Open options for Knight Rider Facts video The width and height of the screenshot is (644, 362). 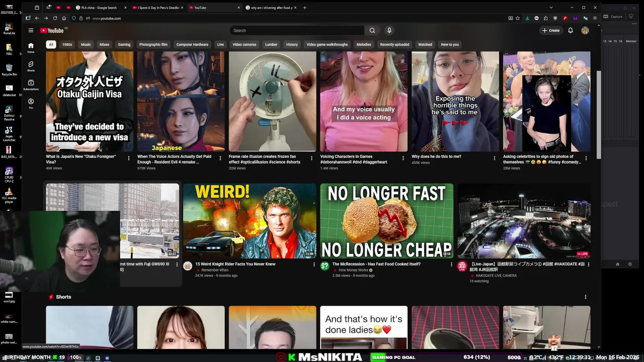[x=314, y=264]
